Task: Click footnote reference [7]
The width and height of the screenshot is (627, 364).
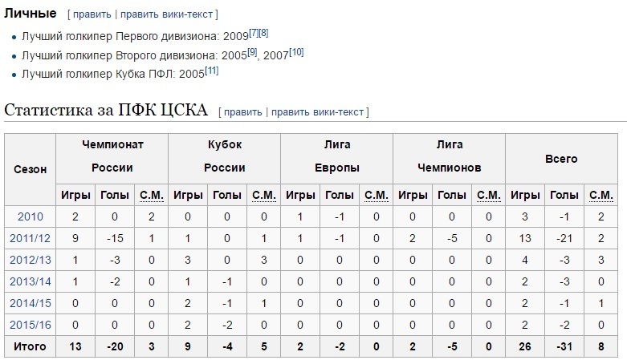Action: click(254, 33)
